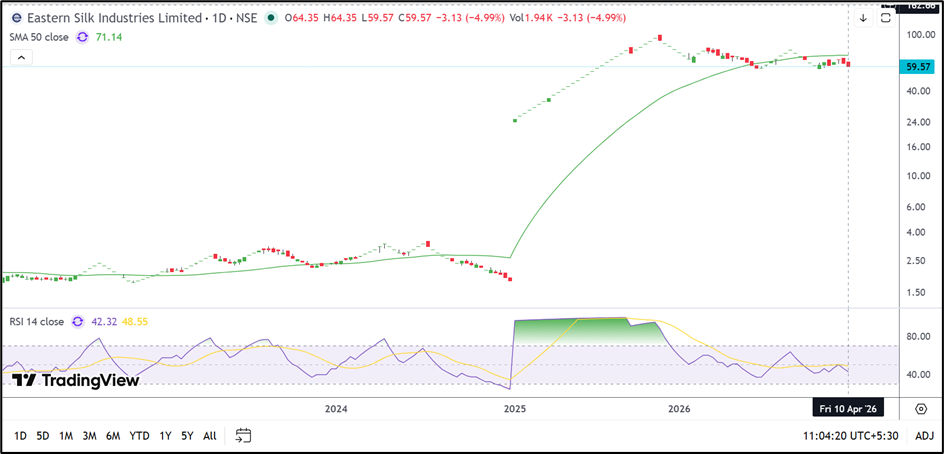944x454 pixels.
Task: Click the SMA 50 refresh icon
Action: (82, 37)
